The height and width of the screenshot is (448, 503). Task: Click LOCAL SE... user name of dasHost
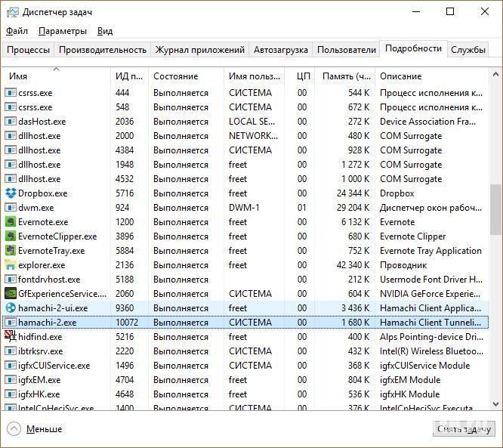click(x=251, y=122)
